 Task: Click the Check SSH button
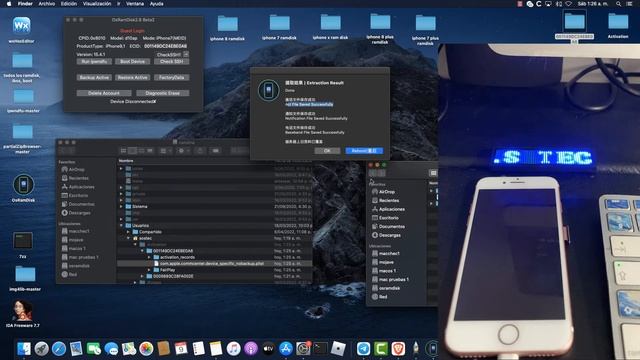point(171,62)
